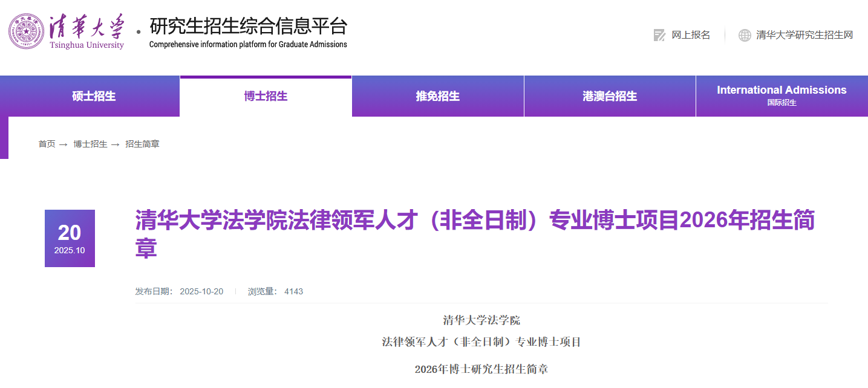Image resolution: width=868 pixels, height=388 pixels.
Task: Click the Tsinghua University circular seal logo
Action: tap(27, 31)
